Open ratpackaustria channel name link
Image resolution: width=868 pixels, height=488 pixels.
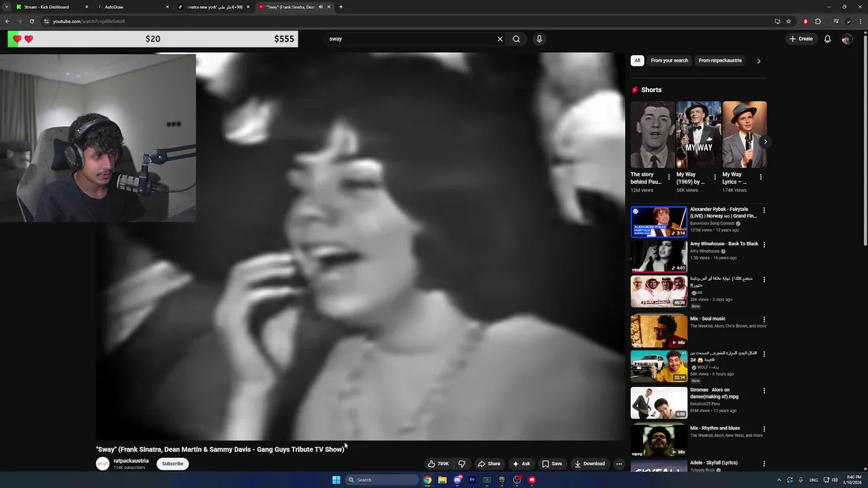(x=131, y=461)
